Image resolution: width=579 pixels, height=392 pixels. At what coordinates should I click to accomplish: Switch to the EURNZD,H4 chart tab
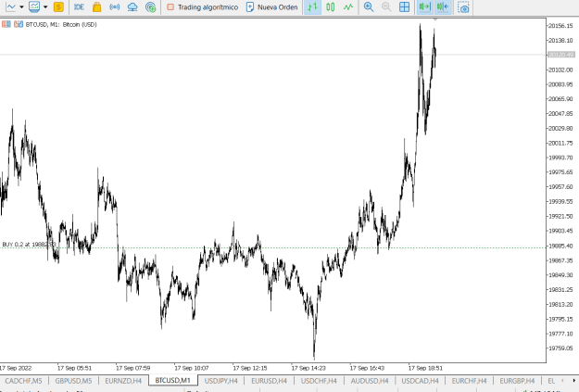pyautogui.click(x=123, y=381)
